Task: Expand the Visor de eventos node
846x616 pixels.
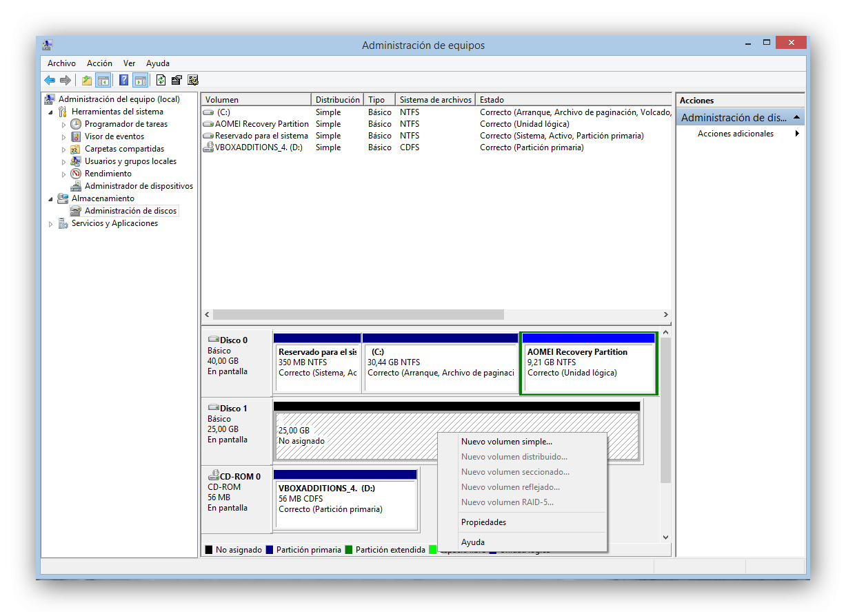Action: pos(63,136)
